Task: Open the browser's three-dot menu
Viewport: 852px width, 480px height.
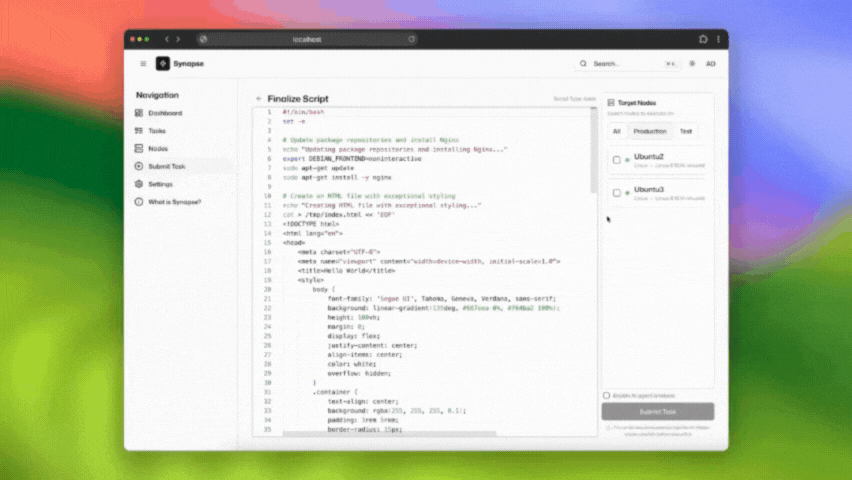Action: 717,38
